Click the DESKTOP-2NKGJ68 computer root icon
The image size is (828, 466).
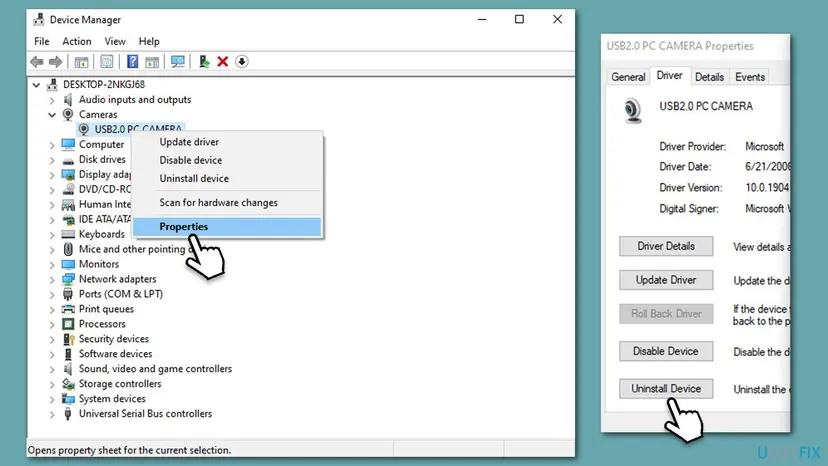tap(52, 85)
